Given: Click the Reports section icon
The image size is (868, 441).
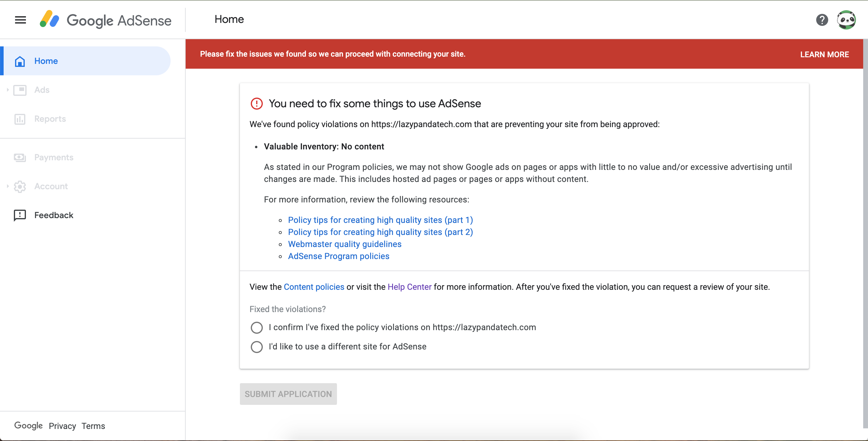Looking at the screenshot, I should pos(20,119).
